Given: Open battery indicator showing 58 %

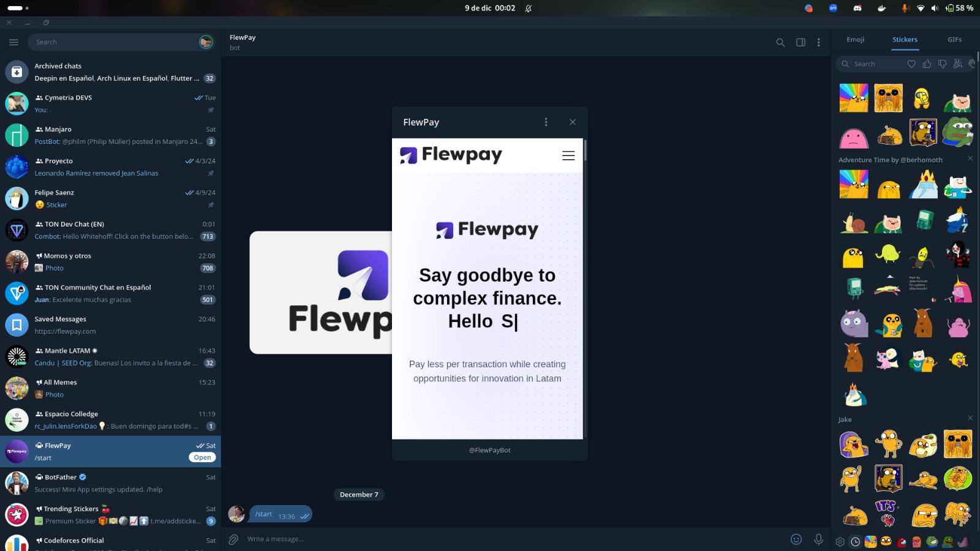Looking at the screenshot, I should point(959,8).
